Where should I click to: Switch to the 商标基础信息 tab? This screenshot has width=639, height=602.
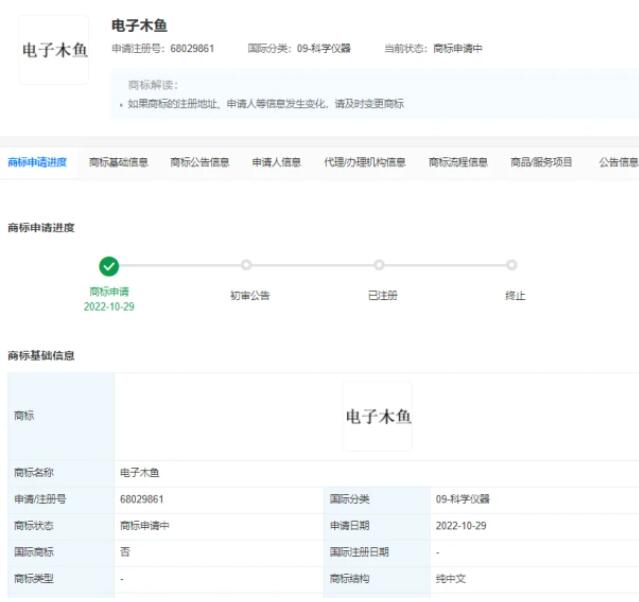(x=118, y=162)
